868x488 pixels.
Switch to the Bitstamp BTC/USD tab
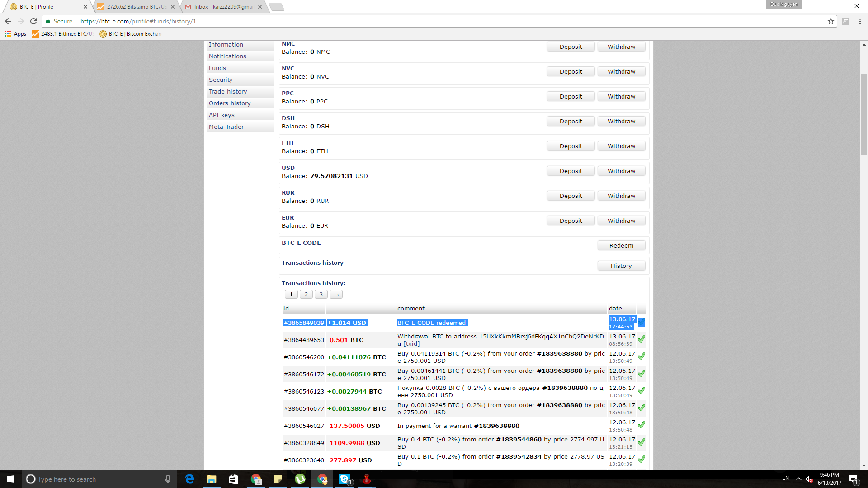(x=136, y=7)
